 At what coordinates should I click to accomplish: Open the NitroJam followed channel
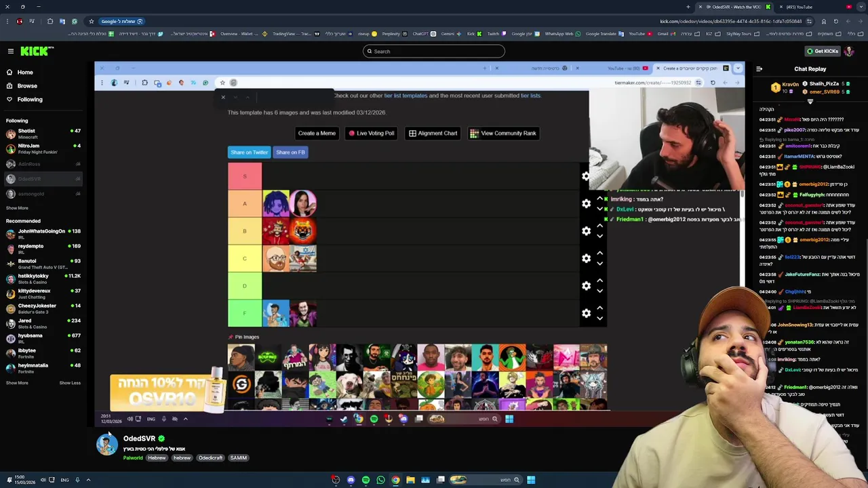click(42, 148)
